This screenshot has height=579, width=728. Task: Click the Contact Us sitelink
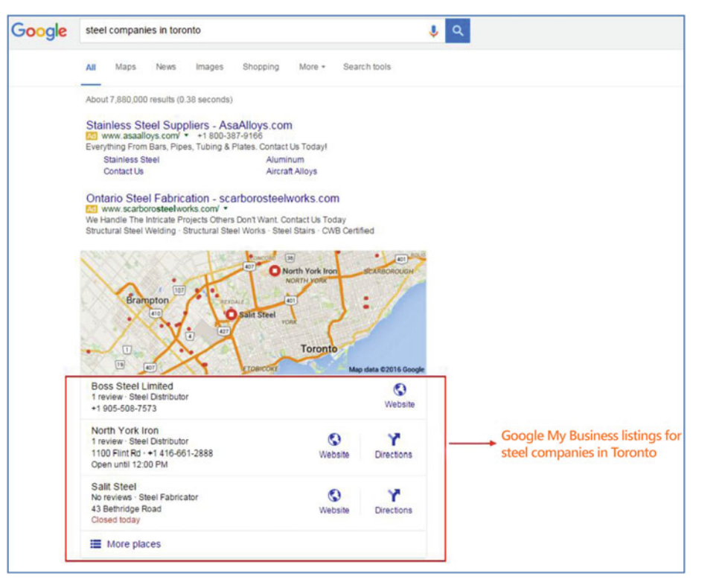click(x=124, y=171)
